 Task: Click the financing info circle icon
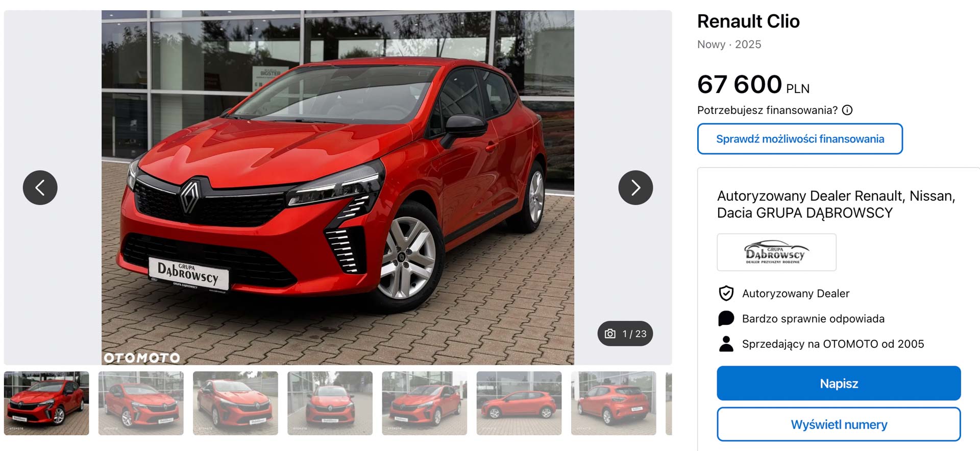[x=847, y=110]
